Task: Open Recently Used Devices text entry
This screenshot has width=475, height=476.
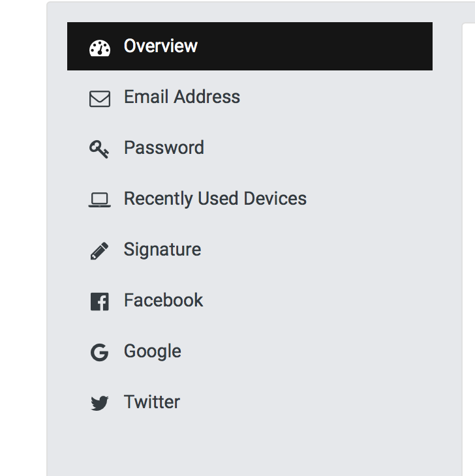Action: [x=215, y=199]
